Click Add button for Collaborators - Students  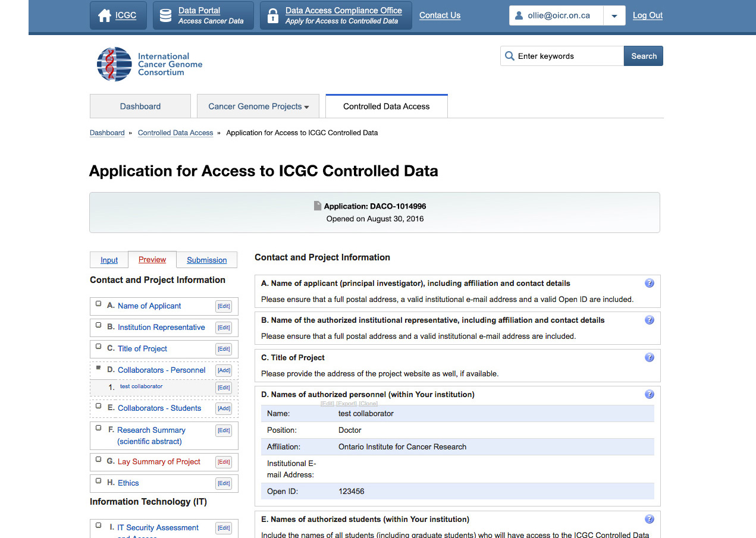[224, 409]
